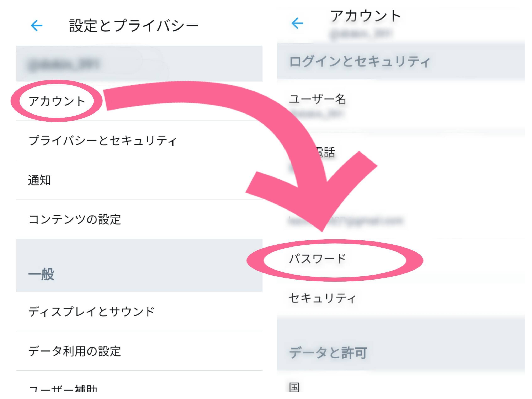The image size is (532, 399).
Task: Tap the 電話 row
Action: (325, 152)
